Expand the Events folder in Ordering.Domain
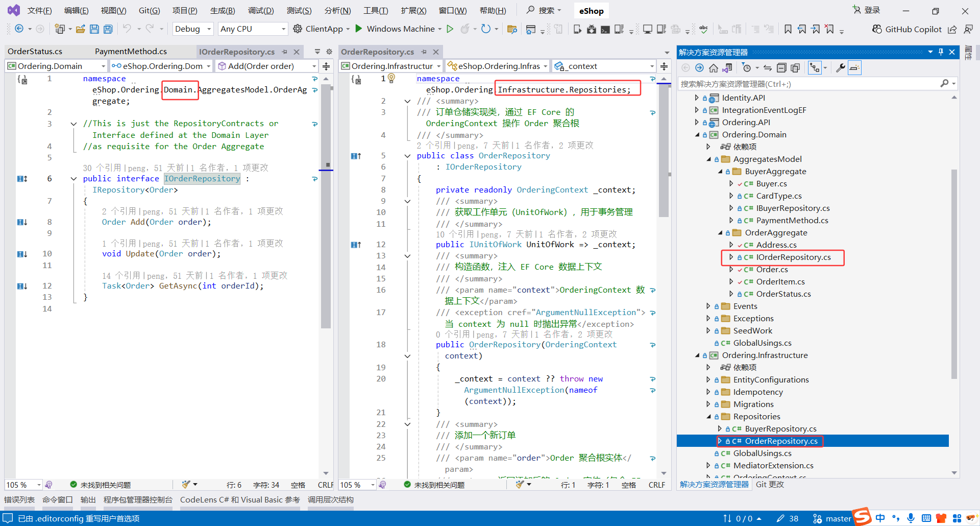980x526 pixels. point(708,306)
